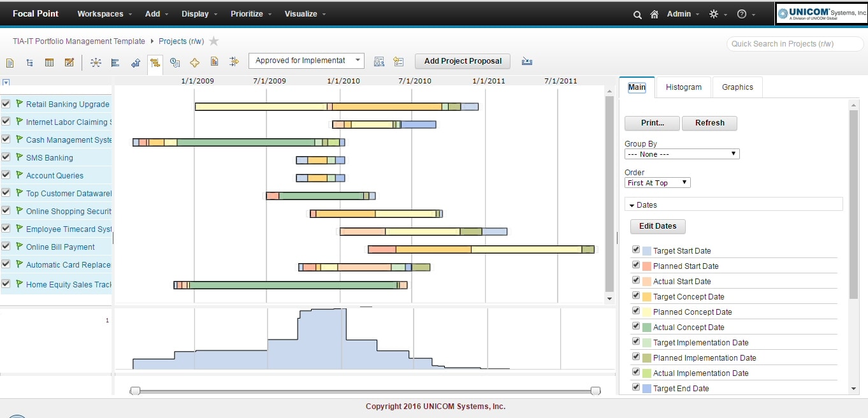Click the green flag beside Retail Banking Upgrade
This screenshot has width=868, height=418.
click(19, 103)
